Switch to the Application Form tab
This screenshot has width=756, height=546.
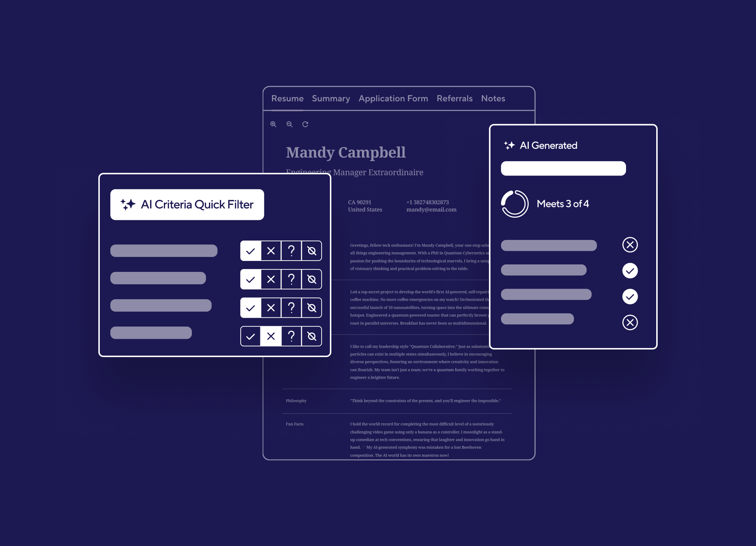[x=393, y=99]
